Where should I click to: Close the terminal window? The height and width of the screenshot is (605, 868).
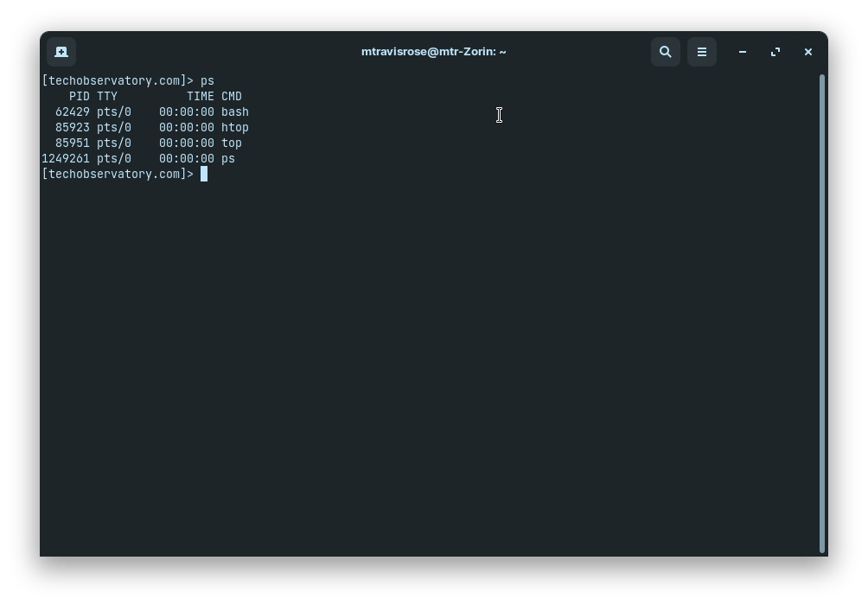coord(808,52)
